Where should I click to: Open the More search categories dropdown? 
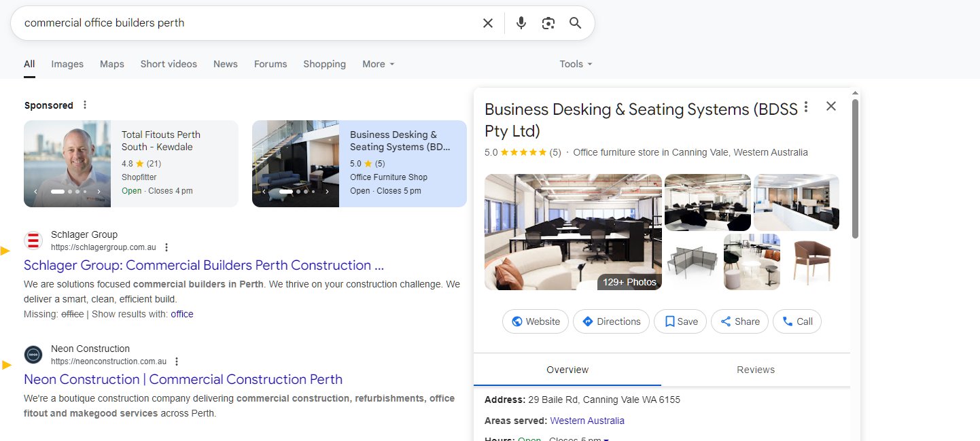[378, 63]
